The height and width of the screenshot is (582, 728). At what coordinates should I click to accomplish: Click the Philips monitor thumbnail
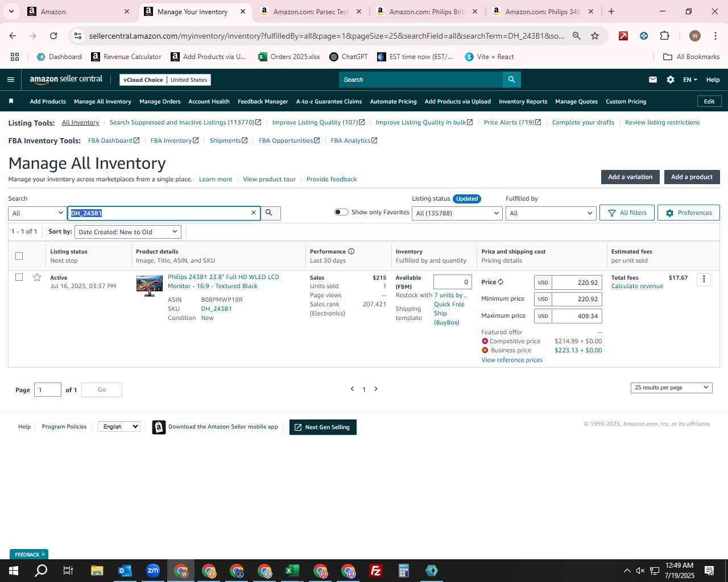(150, 286)
